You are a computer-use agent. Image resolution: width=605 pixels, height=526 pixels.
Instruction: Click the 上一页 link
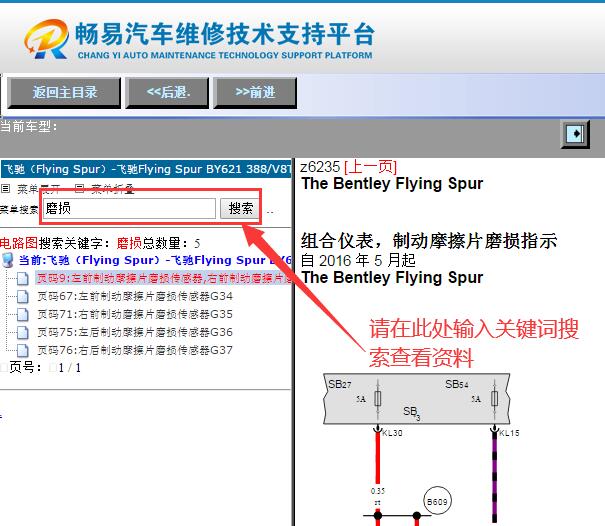370,167
